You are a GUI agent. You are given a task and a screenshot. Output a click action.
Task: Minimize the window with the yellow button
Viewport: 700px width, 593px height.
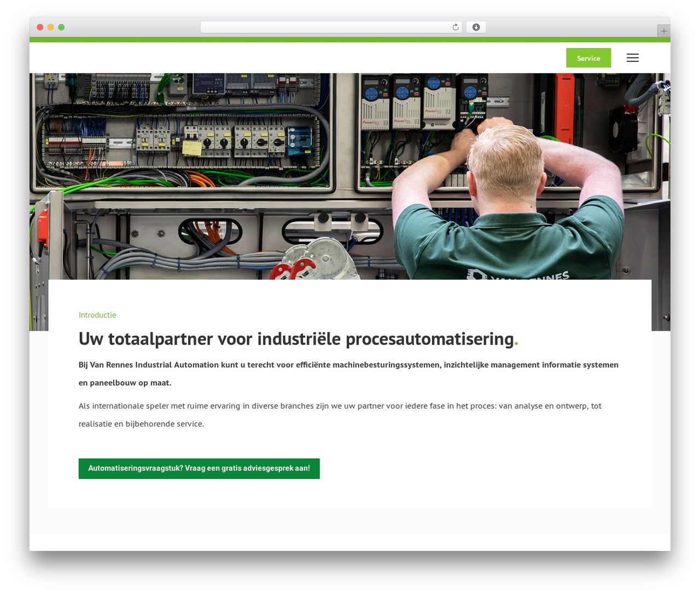(51, 27)
